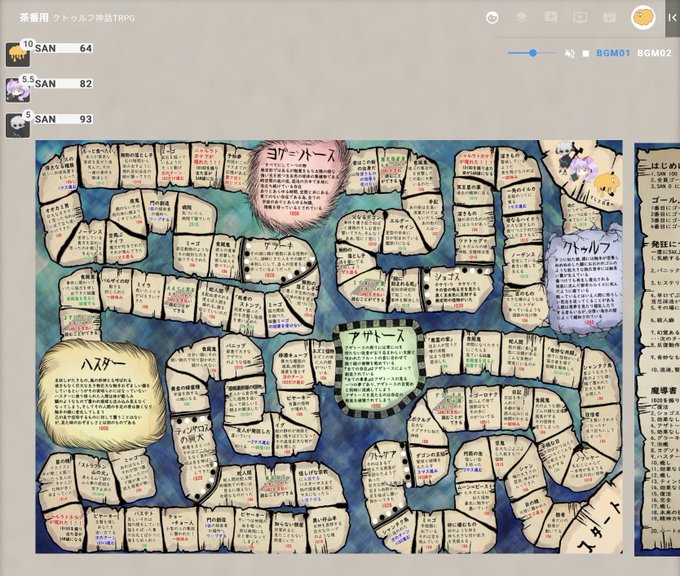This screenshot has width=680, height=576.
Task: Edit the SAN value 64
Action: 86,48
